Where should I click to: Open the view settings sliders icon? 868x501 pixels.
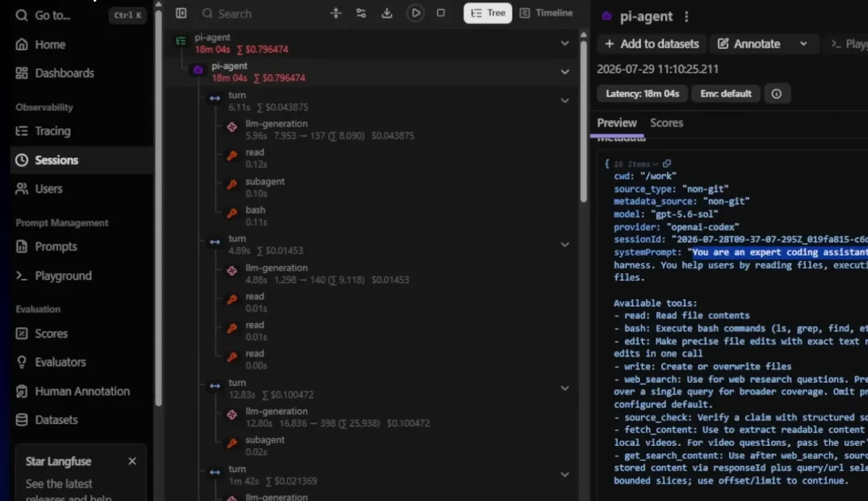(x=361, y=13)
